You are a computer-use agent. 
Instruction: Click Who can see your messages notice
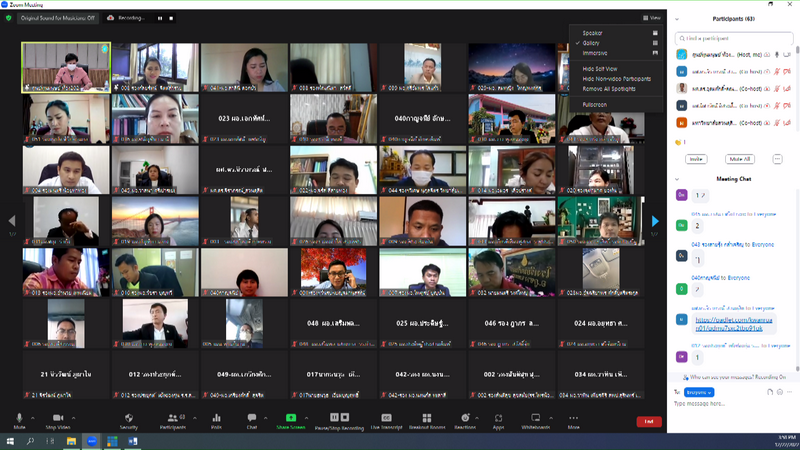coord(734,377)
